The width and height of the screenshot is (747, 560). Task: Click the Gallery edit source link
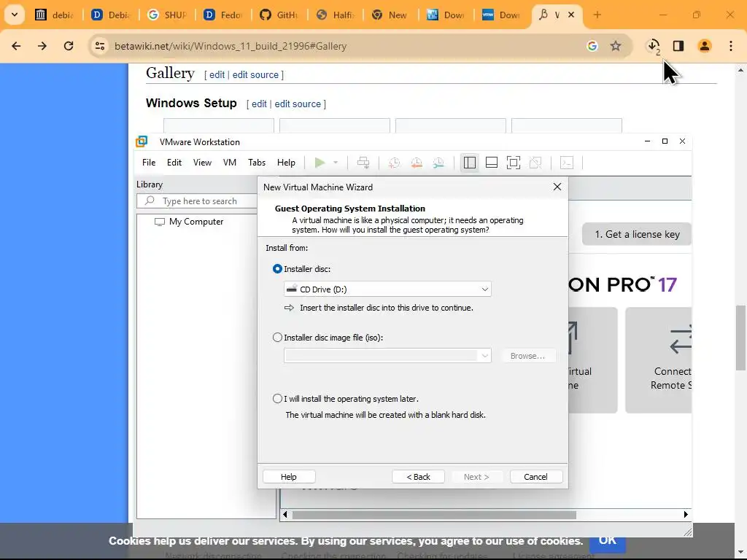coord(255,75)
